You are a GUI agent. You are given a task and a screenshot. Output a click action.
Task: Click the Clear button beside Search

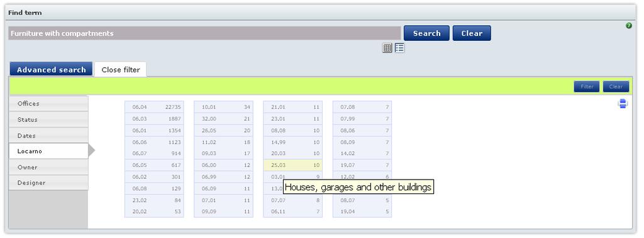coord(472,33)
